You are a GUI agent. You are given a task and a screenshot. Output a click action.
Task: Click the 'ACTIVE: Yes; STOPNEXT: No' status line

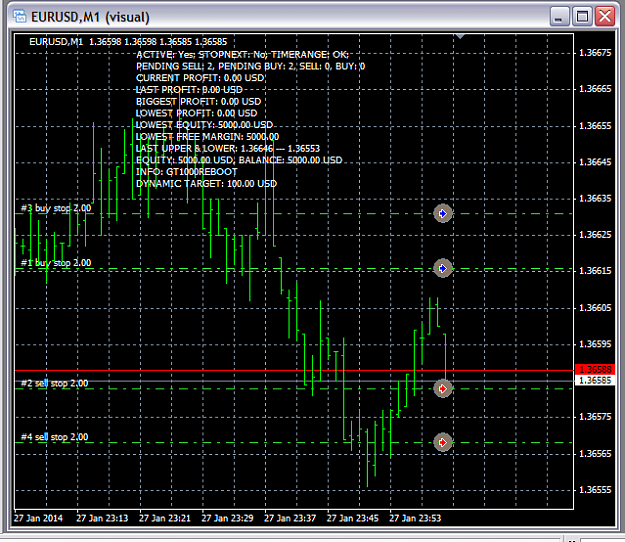(x=242, y=55)
